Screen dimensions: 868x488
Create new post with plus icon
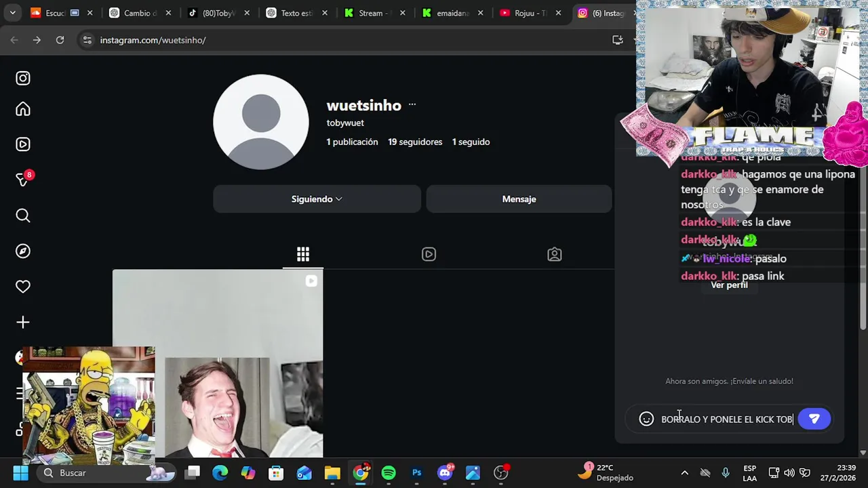point(23,322)
